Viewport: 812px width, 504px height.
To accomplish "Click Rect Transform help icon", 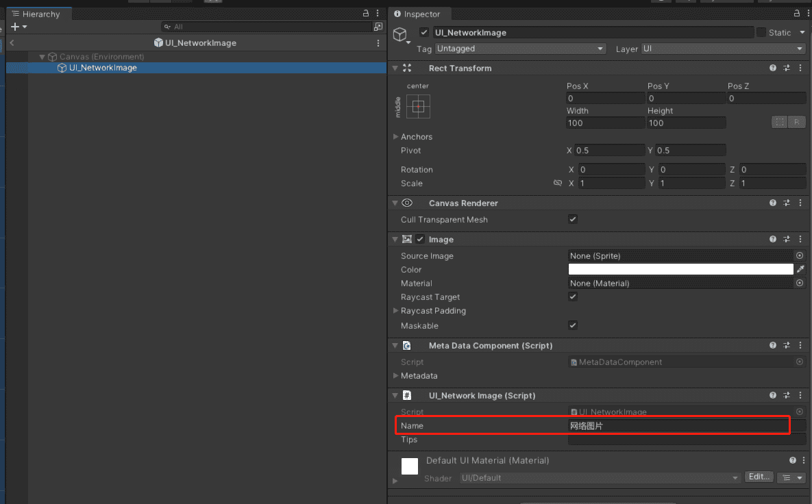I will pos(773,68).
